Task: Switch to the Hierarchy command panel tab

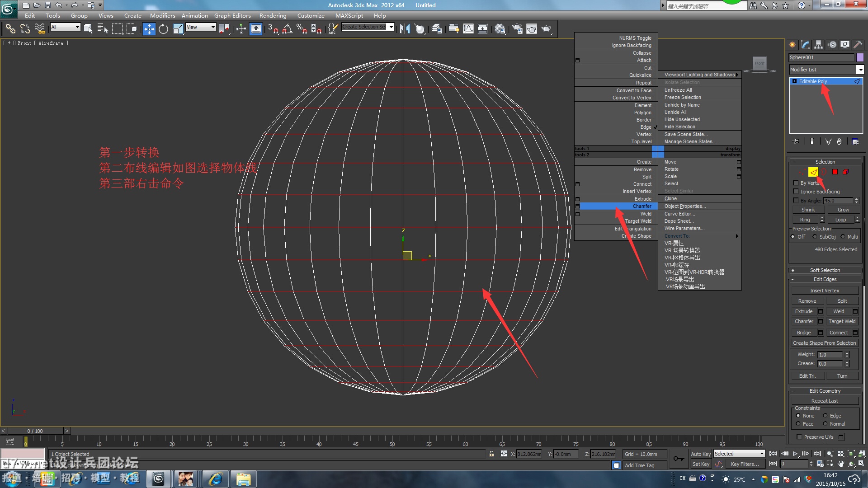Action: [x=819, y=45]
